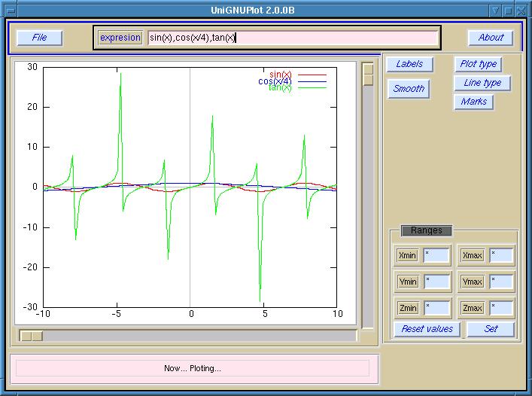Open the Marks menu
This screenshot has height=396, width=532.
tap(474, 102)
